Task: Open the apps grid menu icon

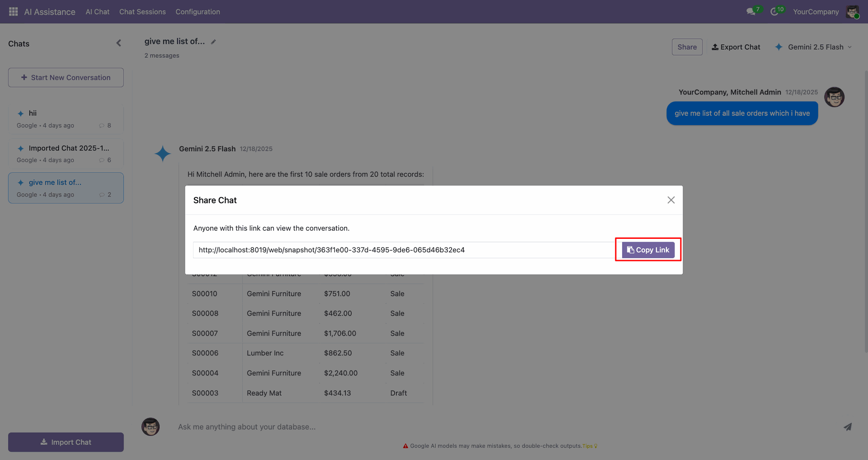Action: 14,12
